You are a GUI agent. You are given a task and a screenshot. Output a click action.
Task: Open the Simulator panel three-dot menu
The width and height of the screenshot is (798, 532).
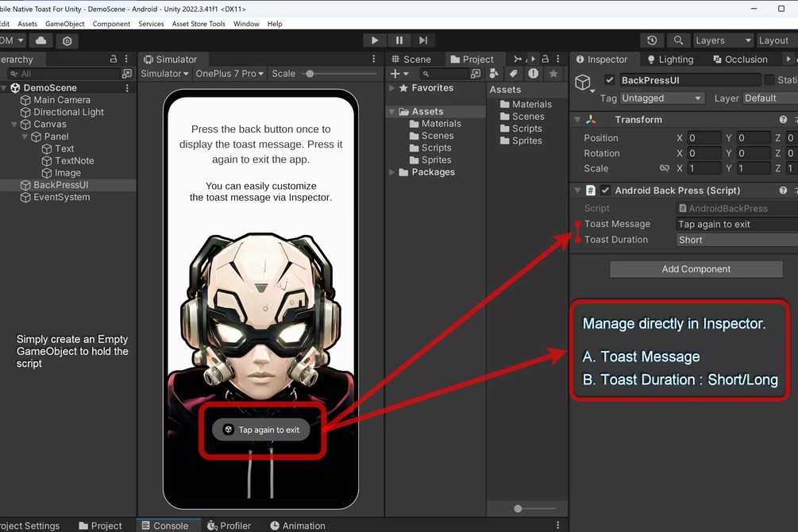click(373, 59)
